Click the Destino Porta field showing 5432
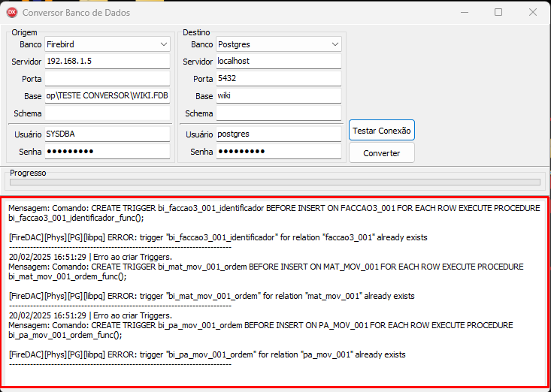The height and width of the screenshot is (392, 551). pyautogui.click(x=279, y=78)
